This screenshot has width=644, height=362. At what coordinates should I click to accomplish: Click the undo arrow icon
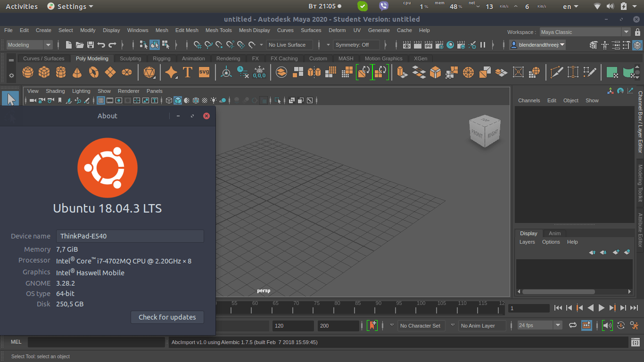tap(101, 45)
